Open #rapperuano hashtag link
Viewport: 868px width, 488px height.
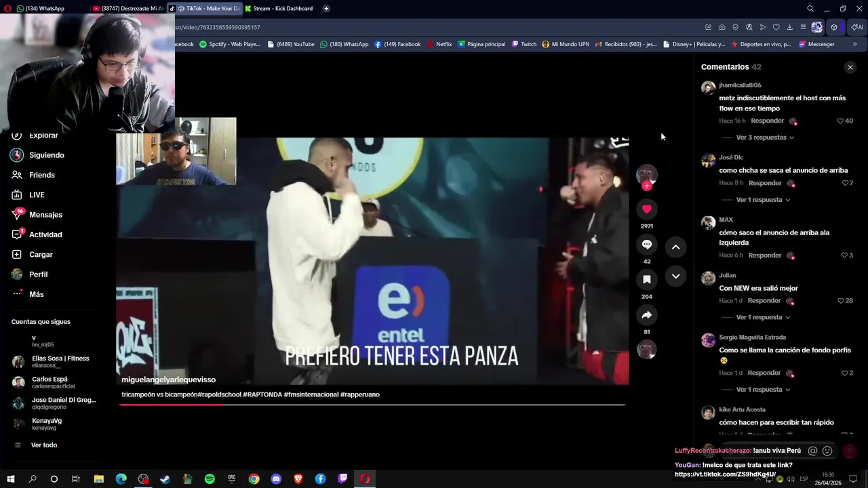click(x=360, y=394)
